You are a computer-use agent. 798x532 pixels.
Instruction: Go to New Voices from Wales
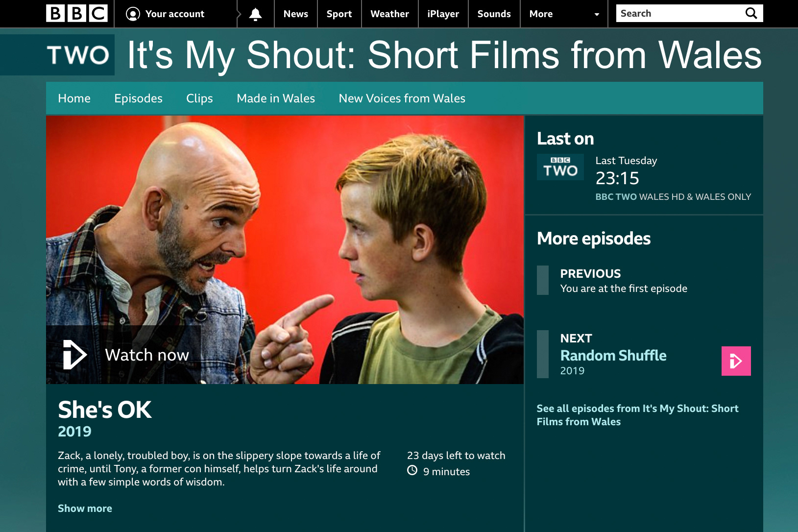tap(402, 98)
